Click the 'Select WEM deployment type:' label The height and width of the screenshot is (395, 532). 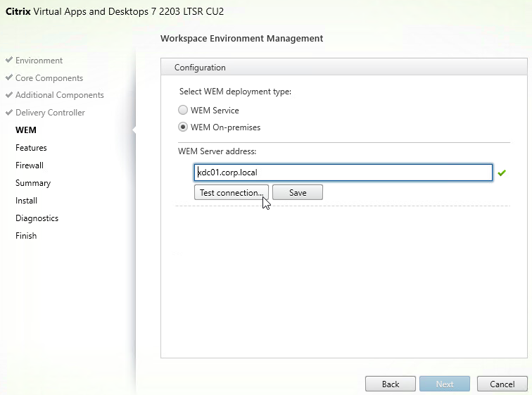pyautogui.click(x=235, y=92)
